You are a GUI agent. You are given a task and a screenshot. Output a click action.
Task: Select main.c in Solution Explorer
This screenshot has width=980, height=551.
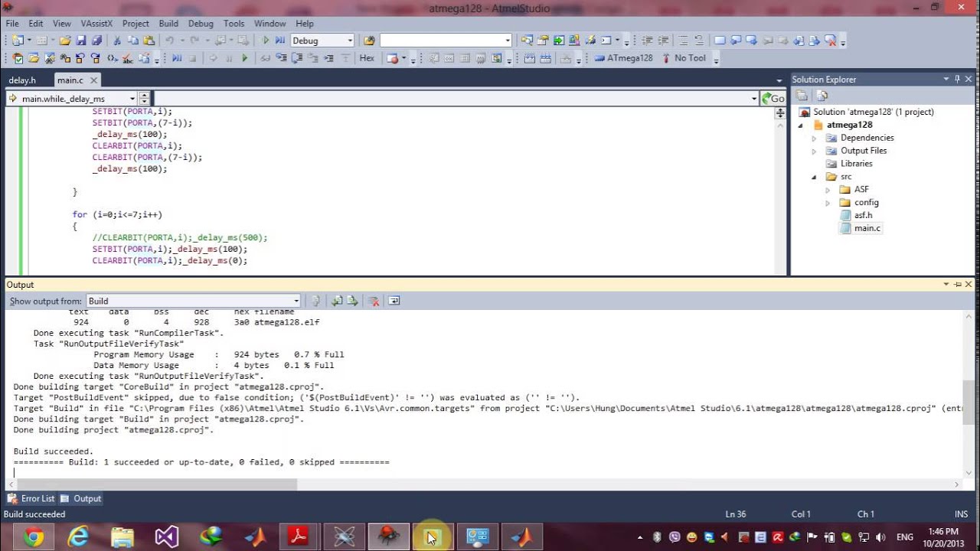[x=867, y=228]
